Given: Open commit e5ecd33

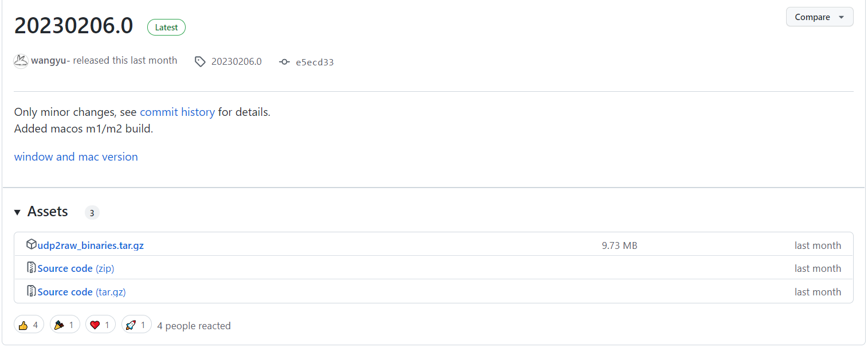Looking at the screenshot, I should (x=315, y=62).
